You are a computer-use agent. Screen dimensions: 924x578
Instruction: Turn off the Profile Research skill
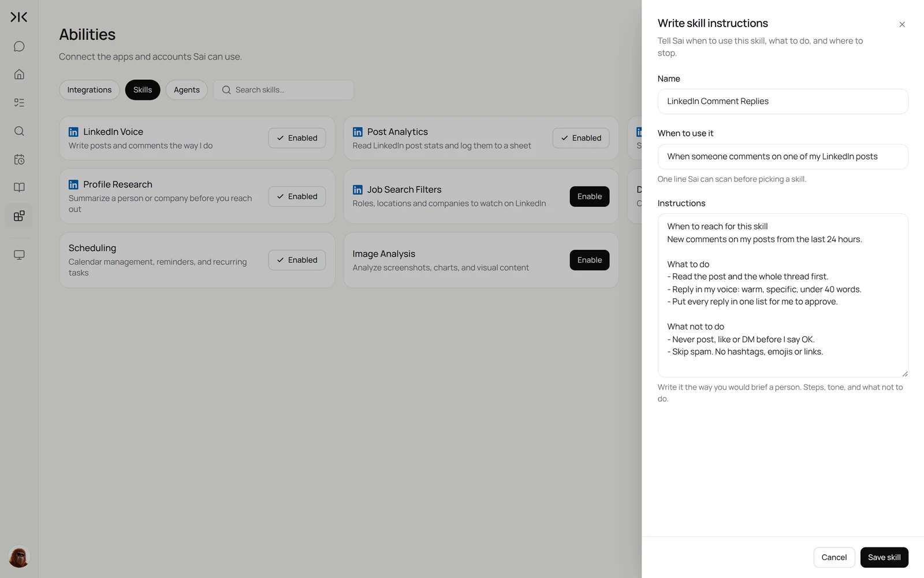[x=297, y=197]
